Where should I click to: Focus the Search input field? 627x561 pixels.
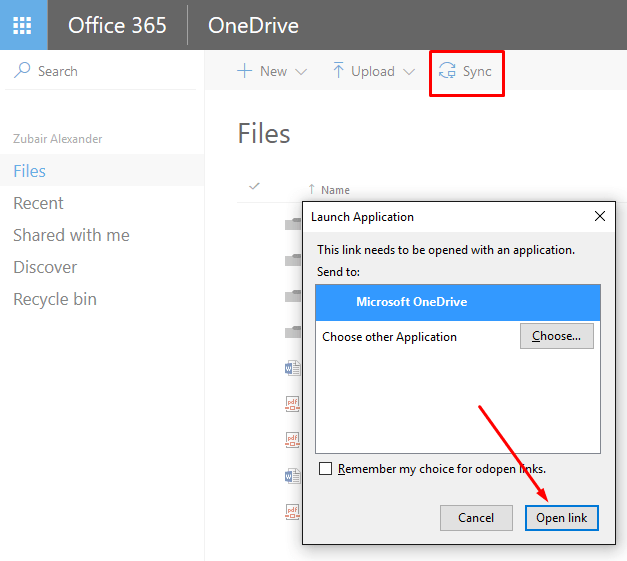tap(100, 71)
